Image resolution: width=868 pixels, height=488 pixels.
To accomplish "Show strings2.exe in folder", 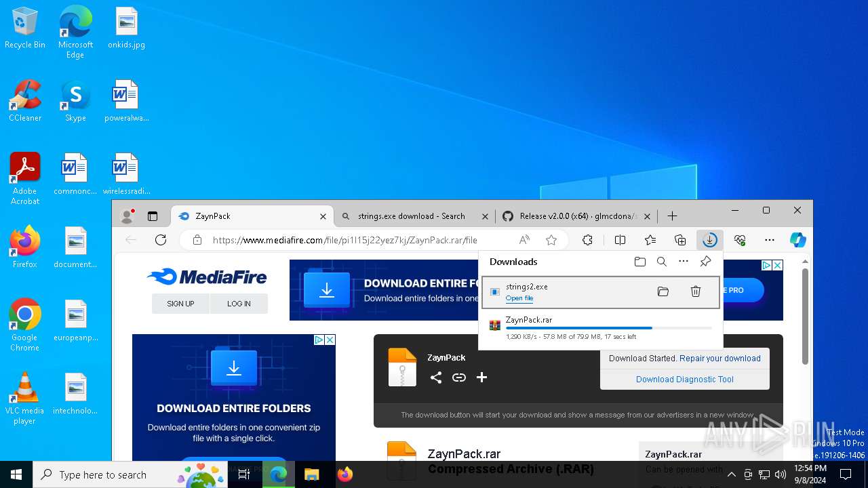I will pos(663,291).
